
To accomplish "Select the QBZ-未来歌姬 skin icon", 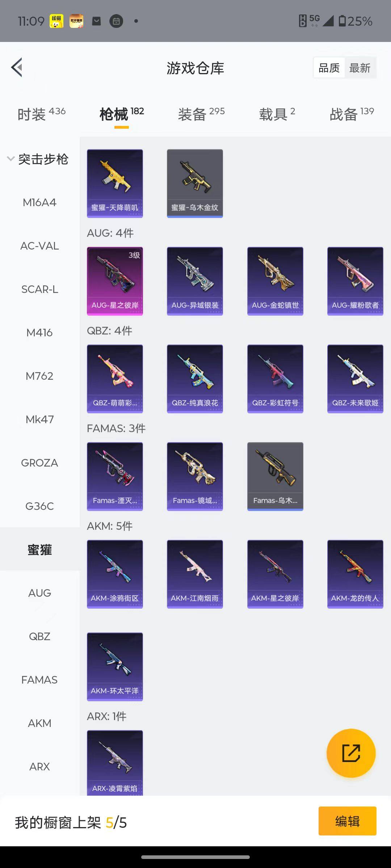I will pyautogui.click(x=355, y=379).
